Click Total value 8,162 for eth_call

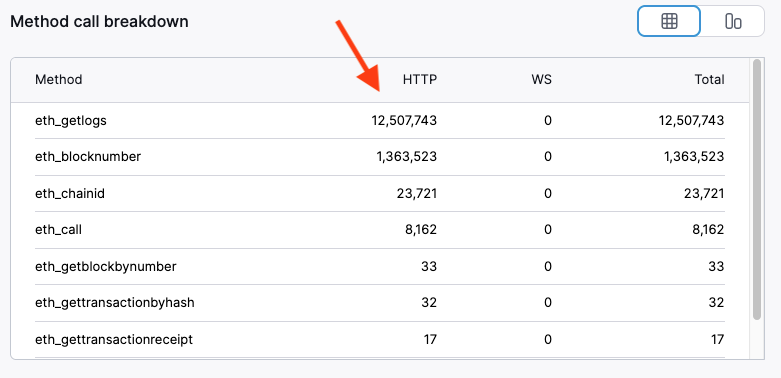point(708,230)
